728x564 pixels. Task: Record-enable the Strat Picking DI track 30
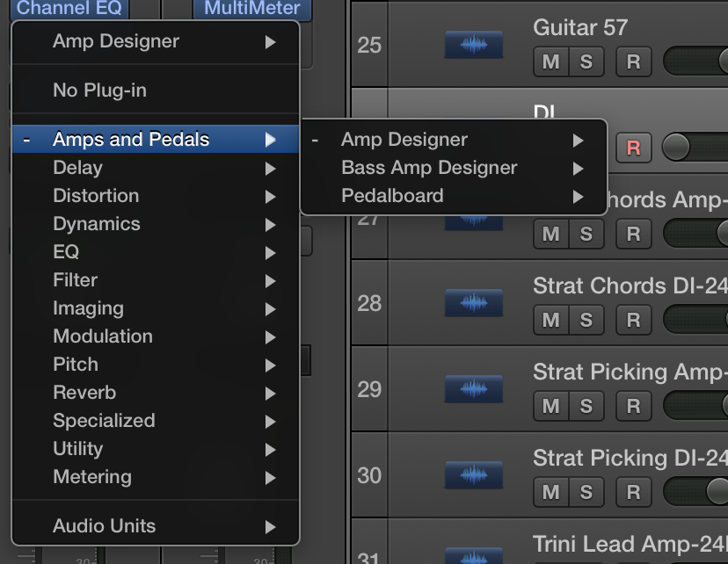tap(633, 492)
